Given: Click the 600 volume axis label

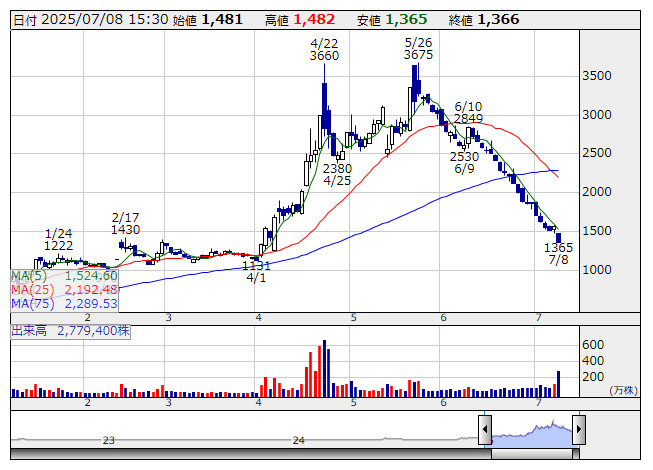Looking at the screenshot, I should 593,345.
